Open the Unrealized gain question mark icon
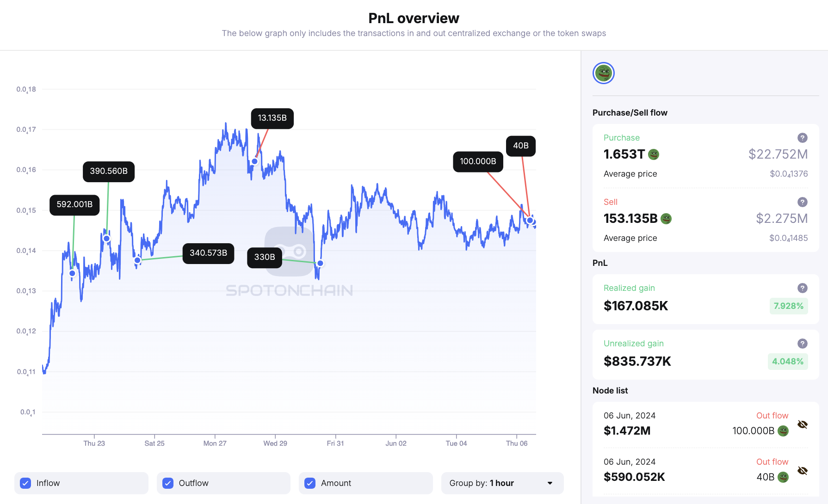The image size is (828, 504). pos(802,344)
